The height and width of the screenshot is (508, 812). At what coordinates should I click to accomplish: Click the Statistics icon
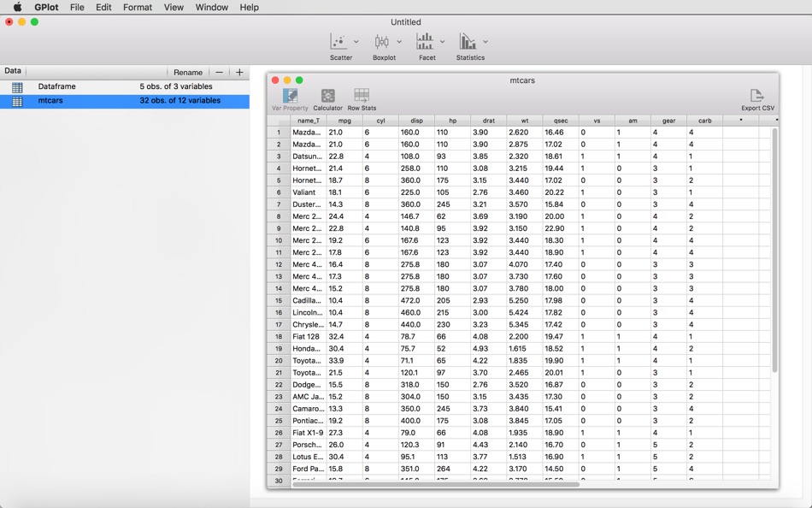468,41
